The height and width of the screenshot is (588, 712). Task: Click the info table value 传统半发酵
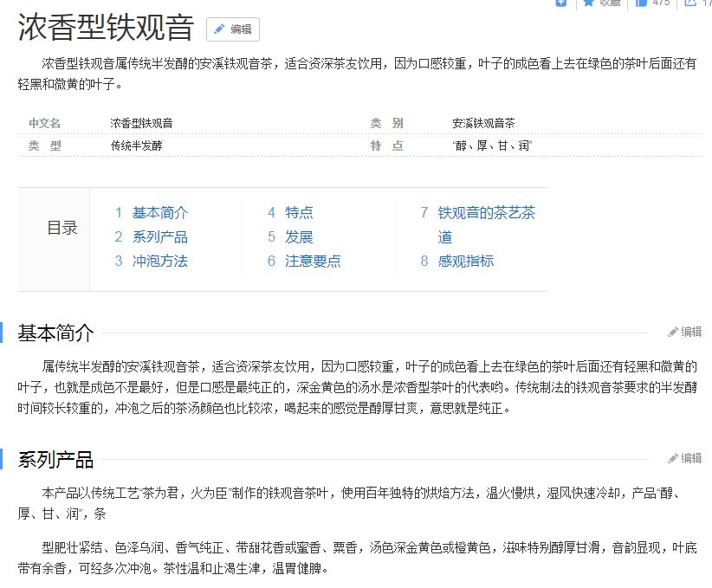(x=136, y=145)
